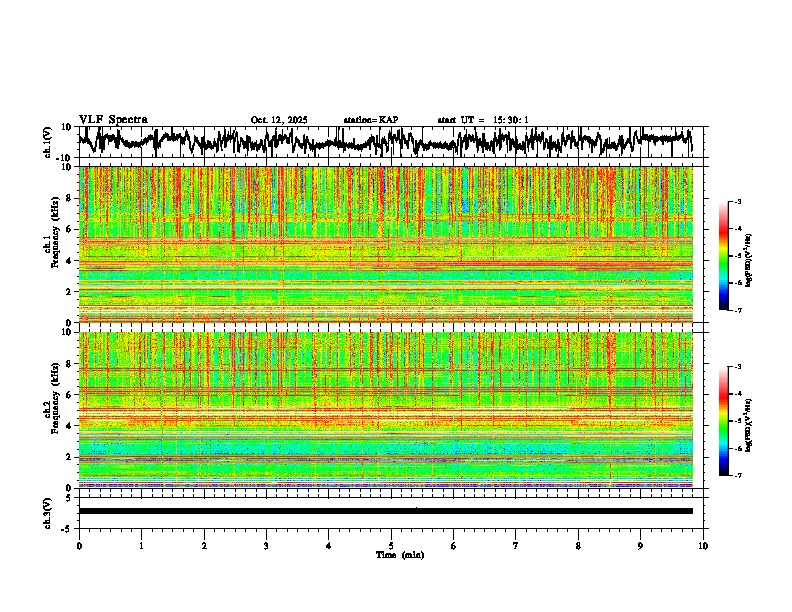Screen dimensions: 792x612
Task: Click the ch.1 colorbar "-3" label
Action: click(x=737, y=201)
